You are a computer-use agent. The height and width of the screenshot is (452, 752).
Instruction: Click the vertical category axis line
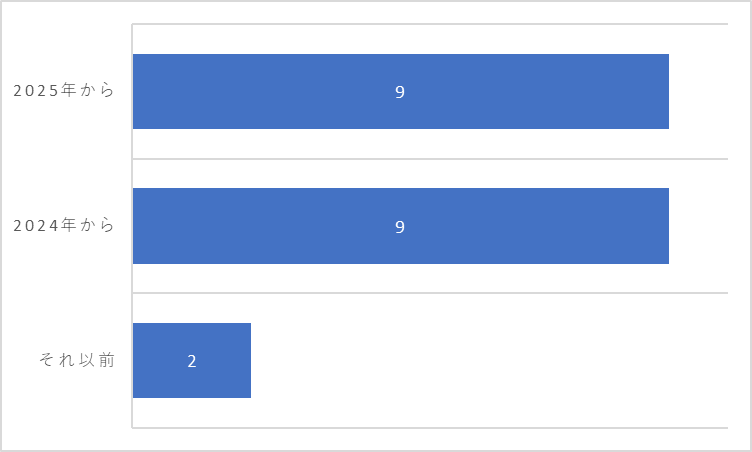point(132,226)
